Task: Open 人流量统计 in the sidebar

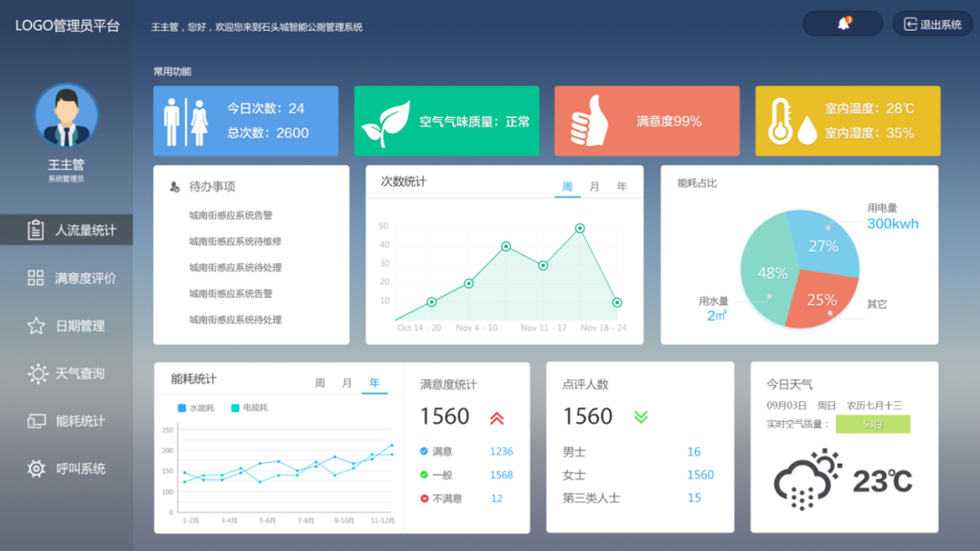Action: [67, 230]
